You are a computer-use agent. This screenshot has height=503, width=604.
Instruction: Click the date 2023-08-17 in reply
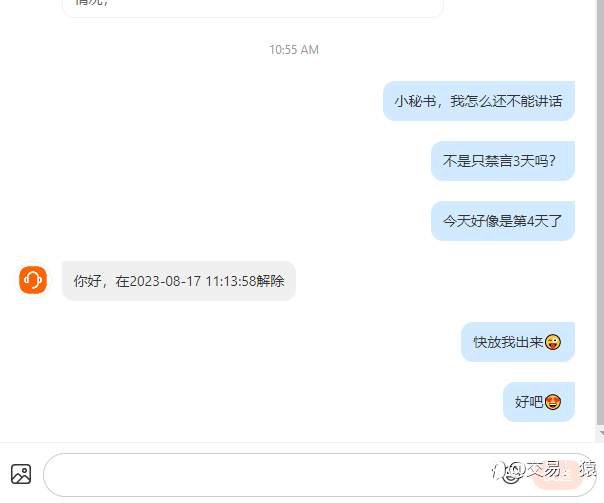[x=165, y=281]
